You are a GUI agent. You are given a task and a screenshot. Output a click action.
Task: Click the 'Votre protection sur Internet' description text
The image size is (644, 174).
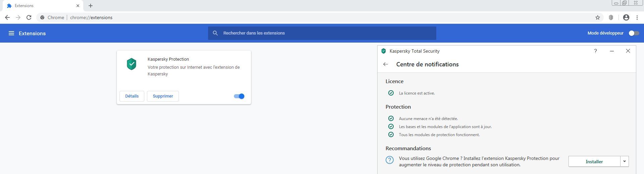coord(194,70)
